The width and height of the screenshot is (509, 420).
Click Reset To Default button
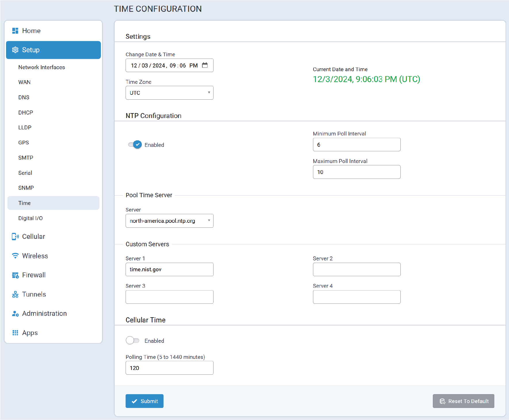click(463, 401)
